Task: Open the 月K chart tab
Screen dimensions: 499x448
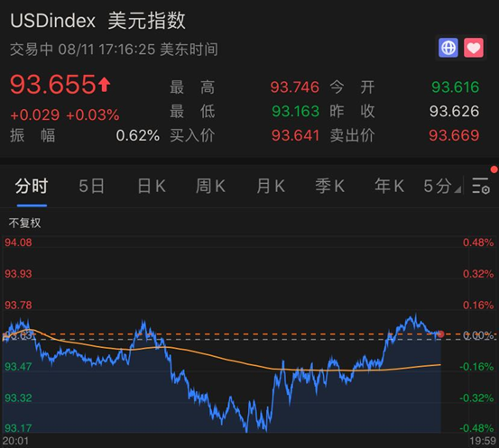Action: 271,186
